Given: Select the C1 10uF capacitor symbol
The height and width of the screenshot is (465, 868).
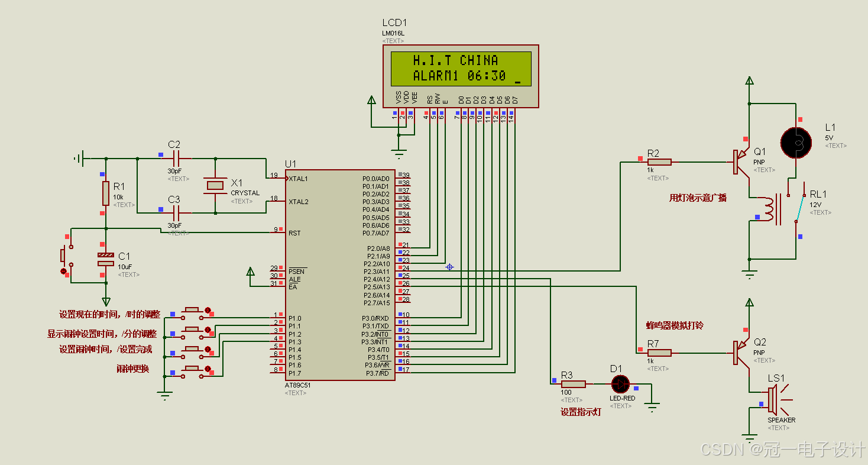Looking at the screenshot, I should tap(106, 259).
